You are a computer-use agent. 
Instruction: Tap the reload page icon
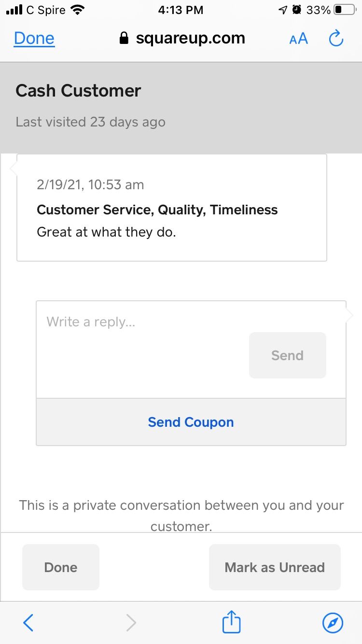[336, 39]
